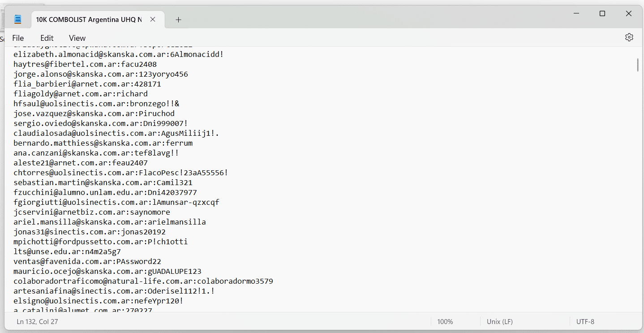Viewport: 644px width, 333px height.
Task: Click the Notepad app icon in title bar
Action: [x=18, y=19]
